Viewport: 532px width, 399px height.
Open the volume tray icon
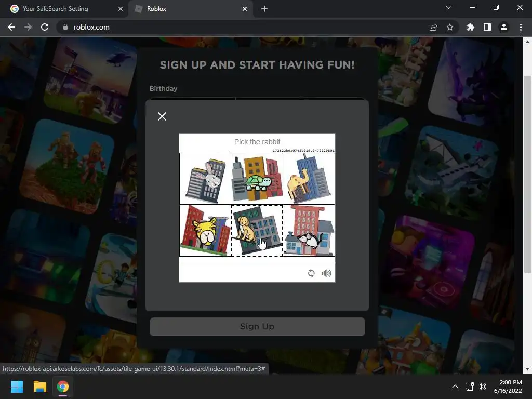[x=482, y=387]
